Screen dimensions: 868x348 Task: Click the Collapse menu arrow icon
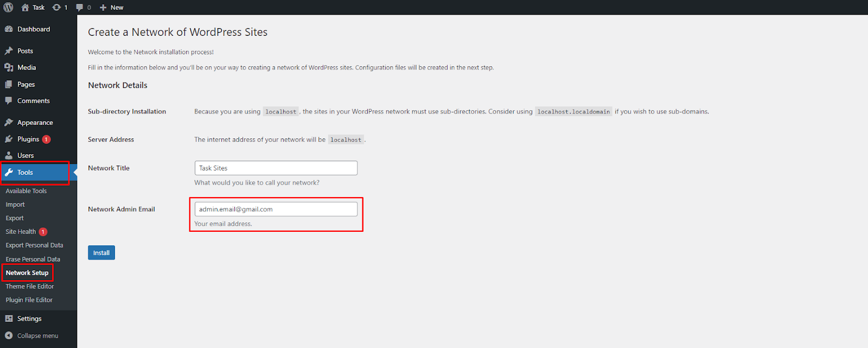(x=9, y=336)
